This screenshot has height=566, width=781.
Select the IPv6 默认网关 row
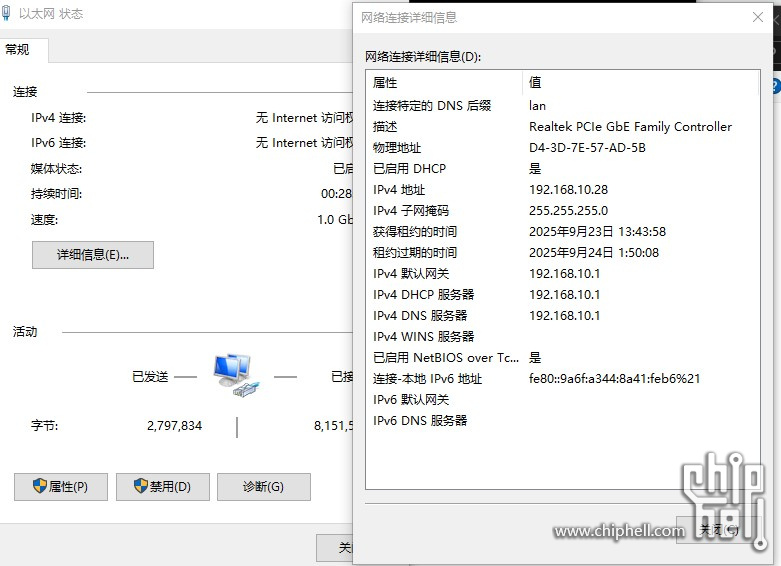[563, 400]
